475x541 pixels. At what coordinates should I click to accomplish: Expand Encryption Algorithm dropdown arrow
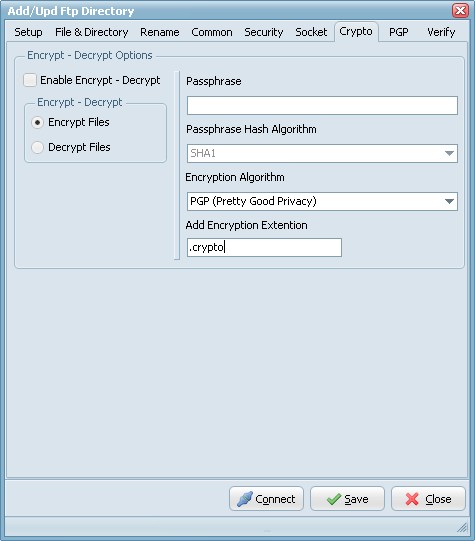[x=449, y=201]
